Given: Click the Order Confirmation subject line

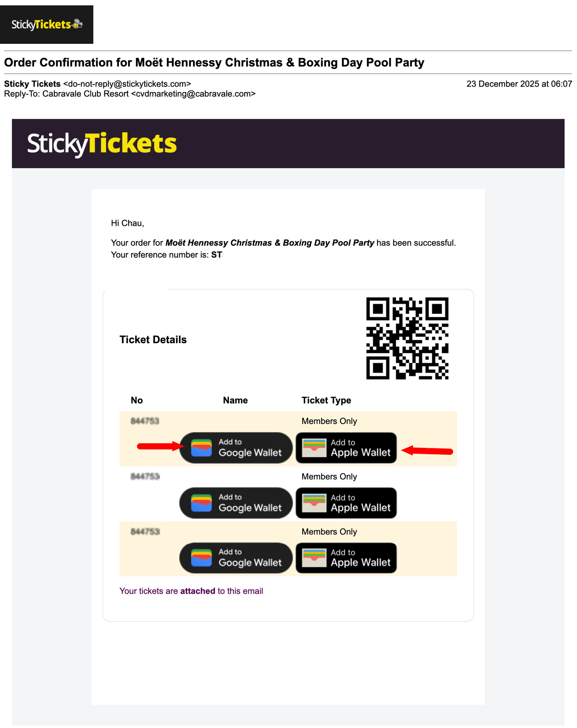Looking at the screenshot, I should pyautogui.click(x=214, y=62).
